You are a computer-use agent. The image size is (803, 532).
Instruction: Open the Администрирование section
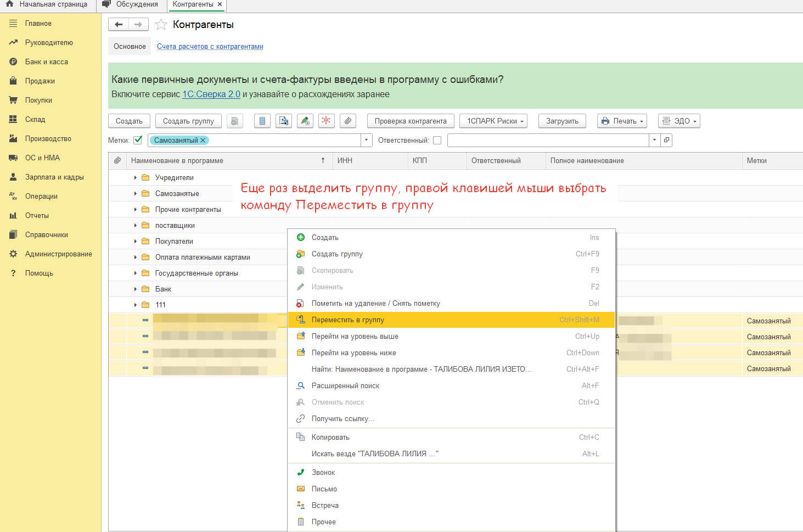tap(58, 254)
